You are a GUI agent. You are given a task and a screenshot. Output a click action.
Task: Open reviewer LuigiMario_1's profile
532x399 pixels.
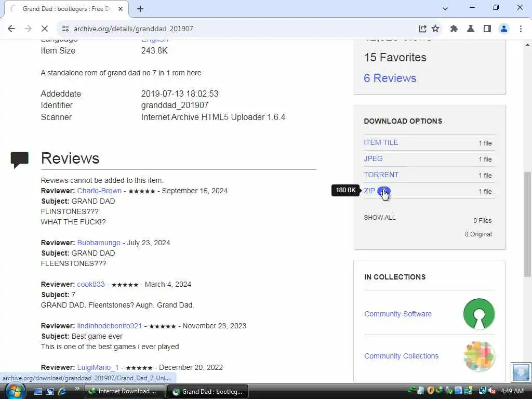point(98,367)
